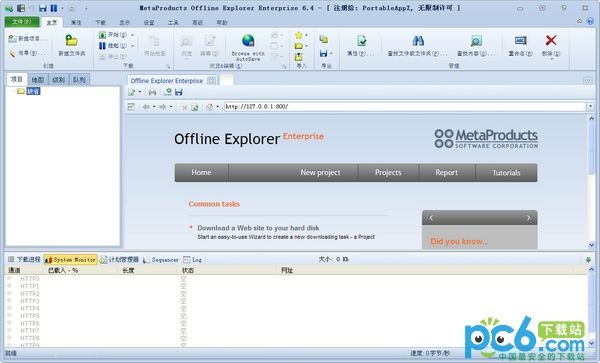Screen dimensions: 600x363
Task: Switch to the Download ribbon tab
Action: coord(101,23)
